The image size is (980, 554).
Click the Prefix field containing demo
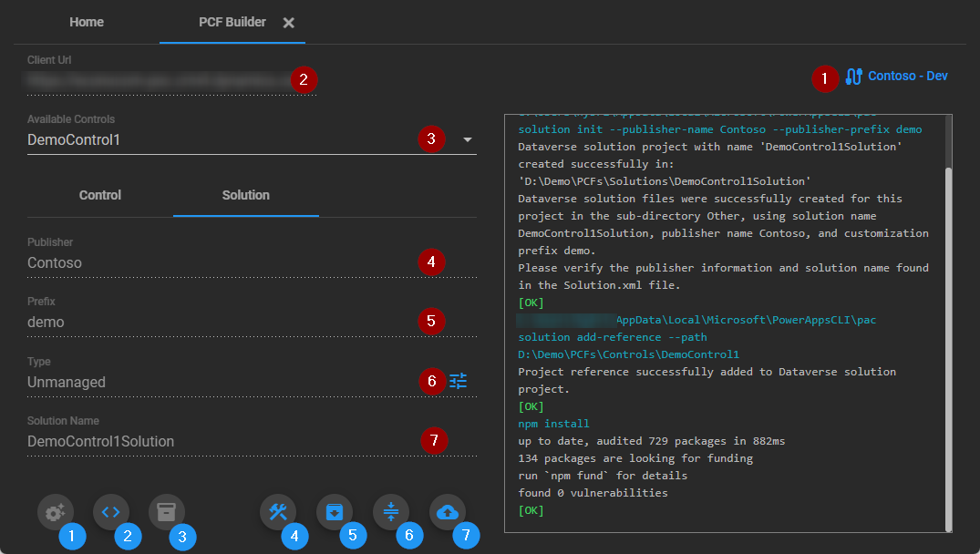click(x=219, y=323)
